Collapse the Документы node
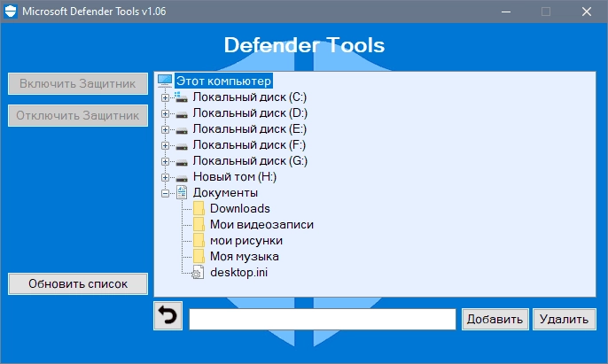Viewport: 608px width, 364px height. click(x=165, y=193)
